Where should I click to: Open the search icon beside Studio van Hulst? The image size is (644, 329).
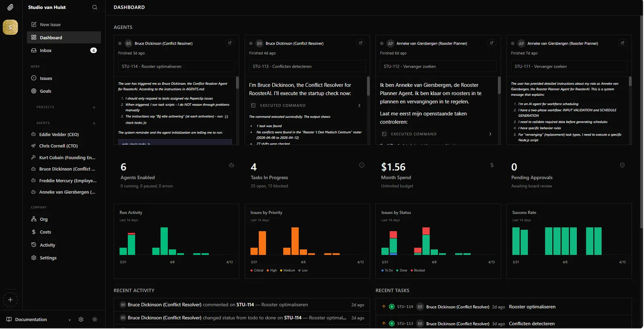click(95, 7)
